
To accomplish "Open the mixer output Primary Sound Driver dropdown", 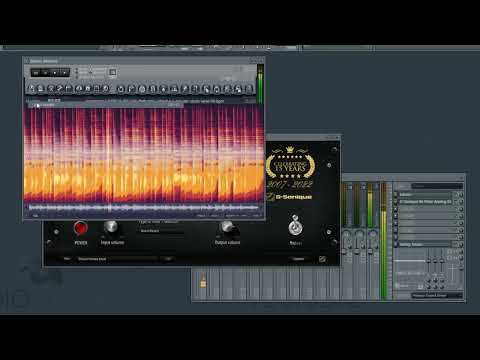I will pyautogui.click(x=437, y=296).
